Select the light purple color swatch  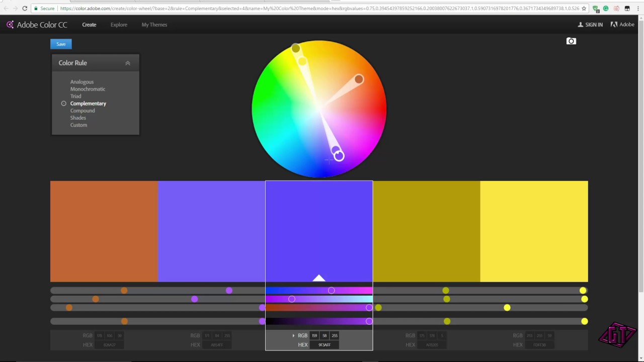212,231
